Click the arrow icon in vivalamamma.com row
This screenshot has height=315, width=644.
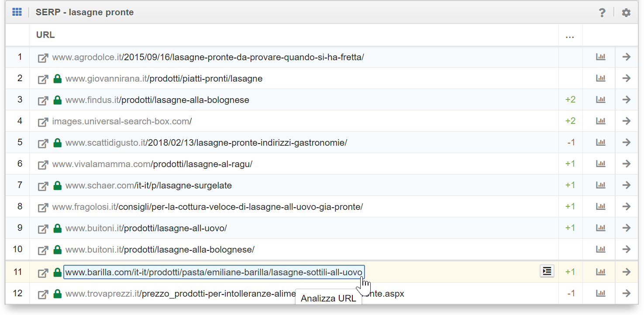(627, 164)
